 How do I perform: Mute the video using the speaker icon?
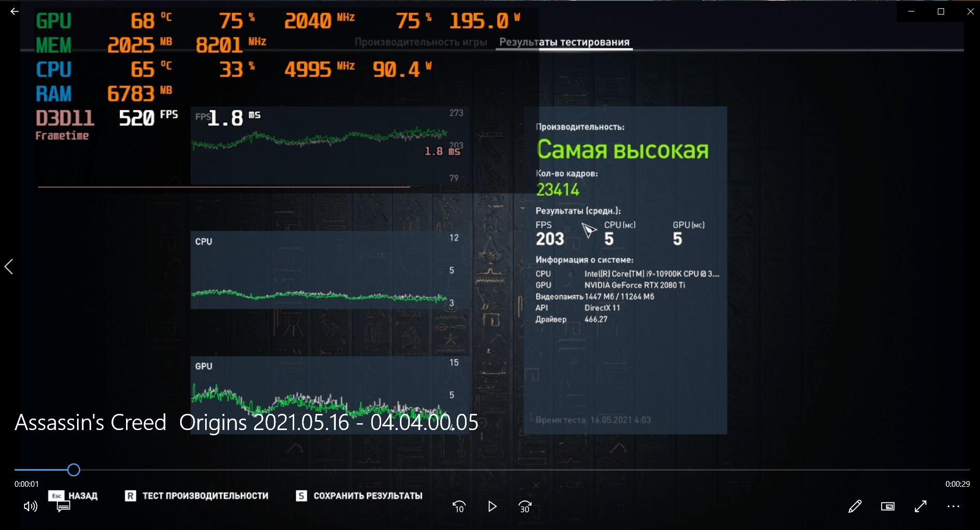click(30, 507)
